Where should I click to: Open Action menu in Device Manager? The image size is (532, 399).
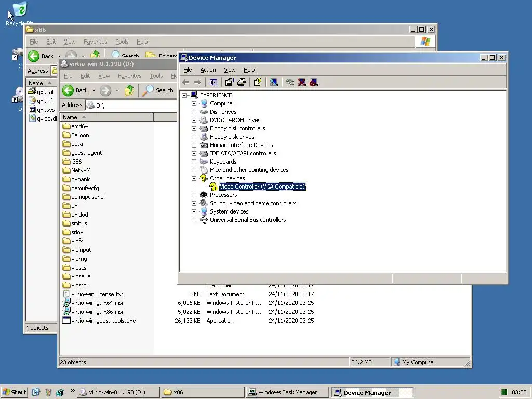tap(208, 70)
